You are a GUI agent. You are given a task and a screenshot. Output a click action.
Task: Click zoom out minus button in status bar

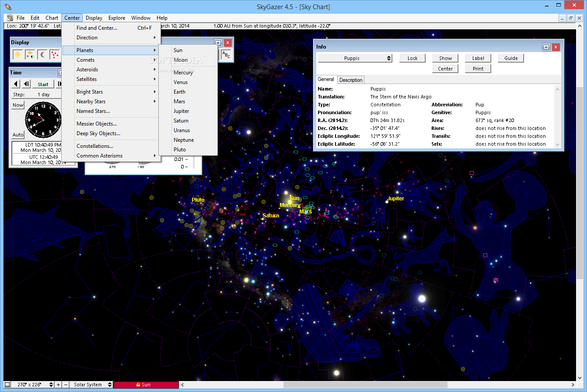pos(66,385)
